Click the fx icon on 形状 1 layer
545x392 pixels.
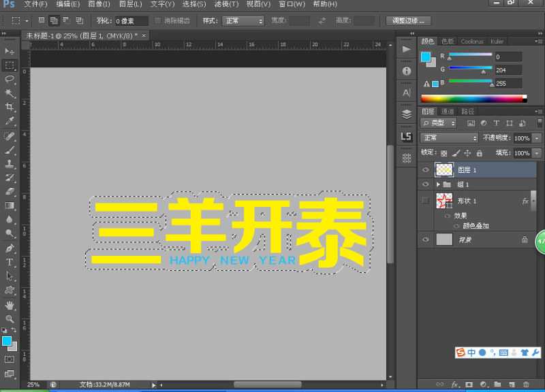[x=525, y=200]
